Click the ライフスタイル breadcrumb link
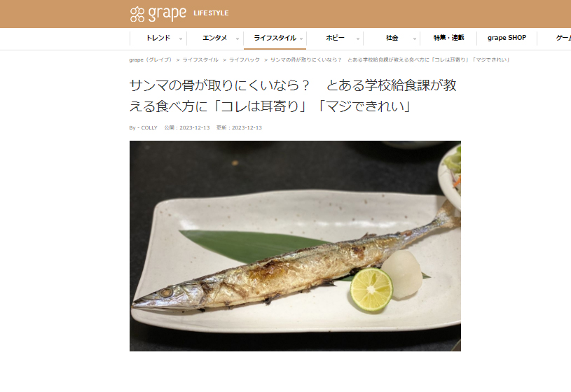Image resolution: width=571 pixels, height=392 pixels. pos(200,59)
